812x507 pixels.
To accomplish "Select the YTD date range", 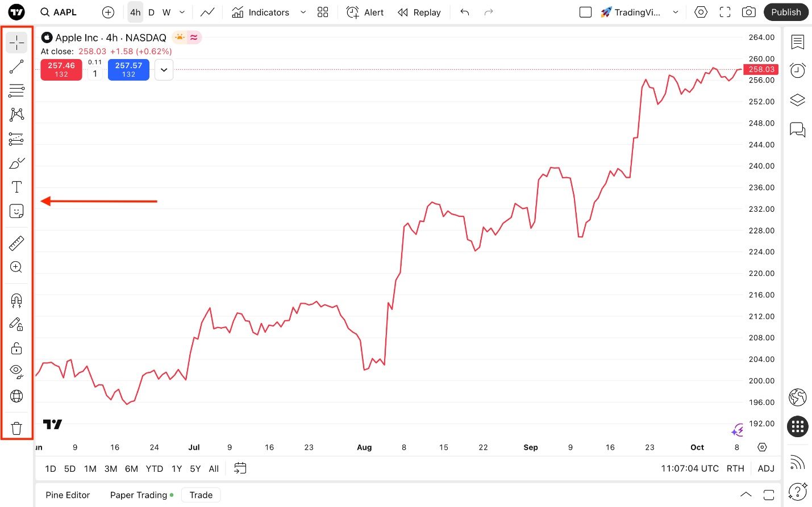I will (x=155, y=468).
